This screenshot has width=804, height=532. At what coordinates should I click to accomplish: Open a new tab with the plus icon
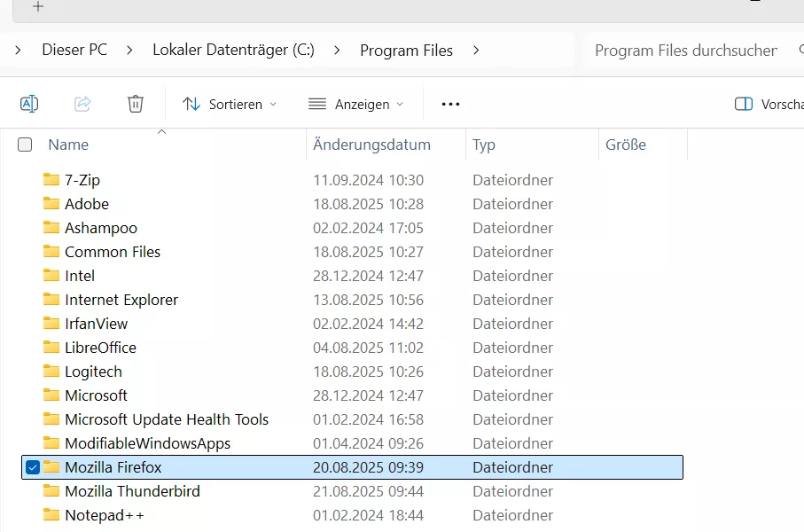coord(38,6)
